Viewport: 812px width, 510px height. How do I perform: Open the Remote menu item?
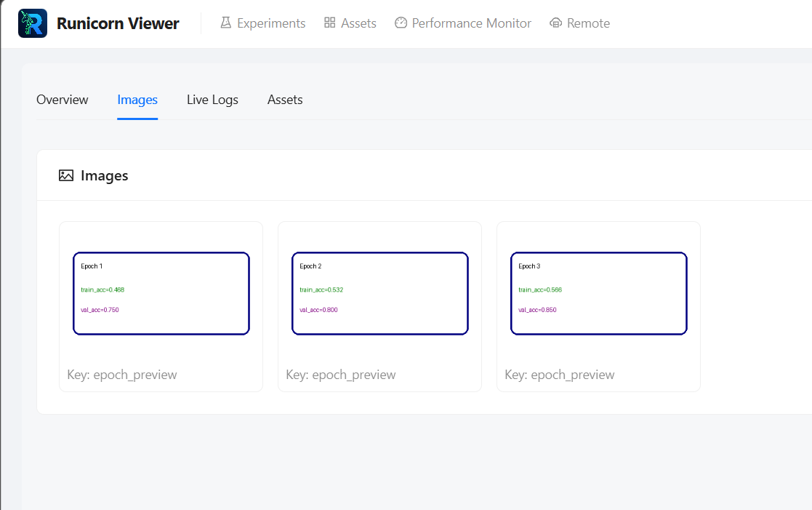click(588, 23)
